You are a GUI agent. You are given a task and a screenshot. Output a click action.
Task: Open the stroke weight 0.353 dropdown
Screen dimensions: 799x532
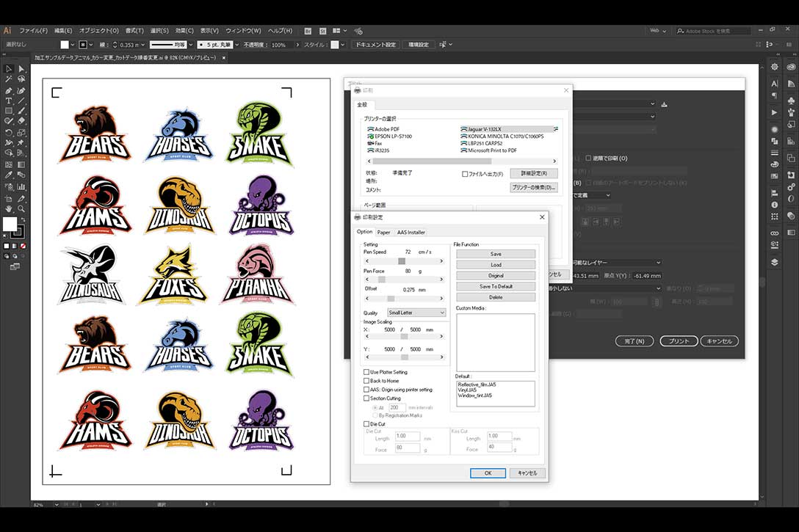point(142,45)
